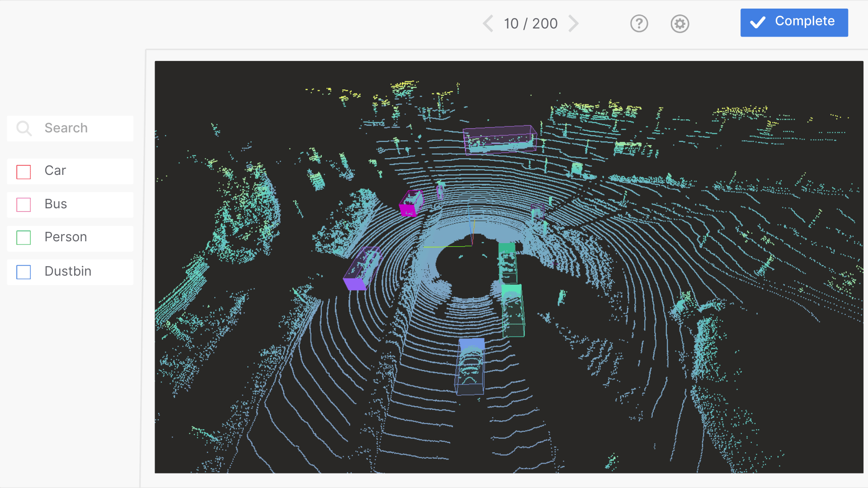
Task: Select the Car label
Action: 55,171
